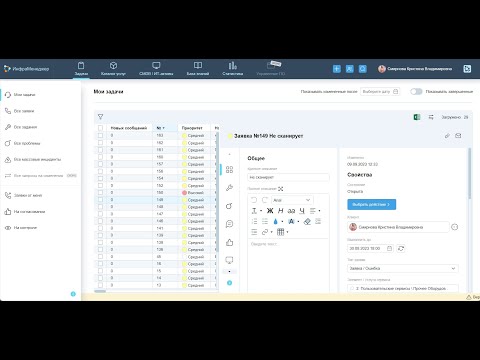Toggle the Показывать завершенные switch
480x360 pixels.
tap(416, 91)
